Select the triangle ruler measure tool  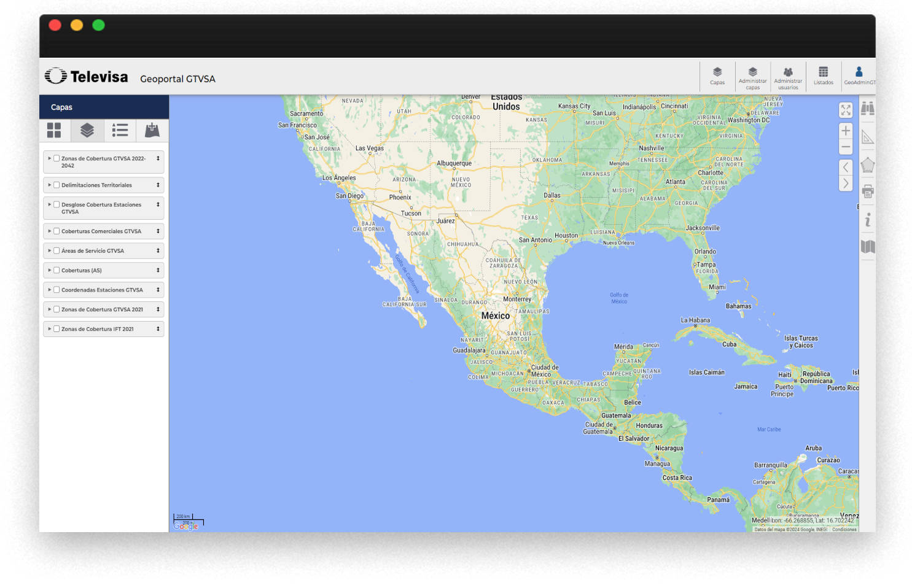[x=867, y=137]
